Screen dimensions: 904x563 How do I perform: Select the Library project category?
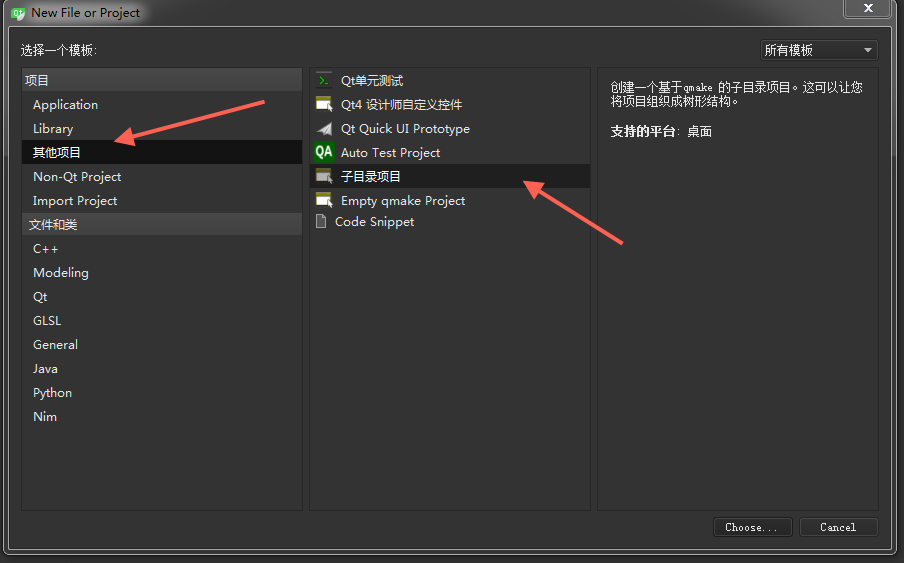click(162, 129)
